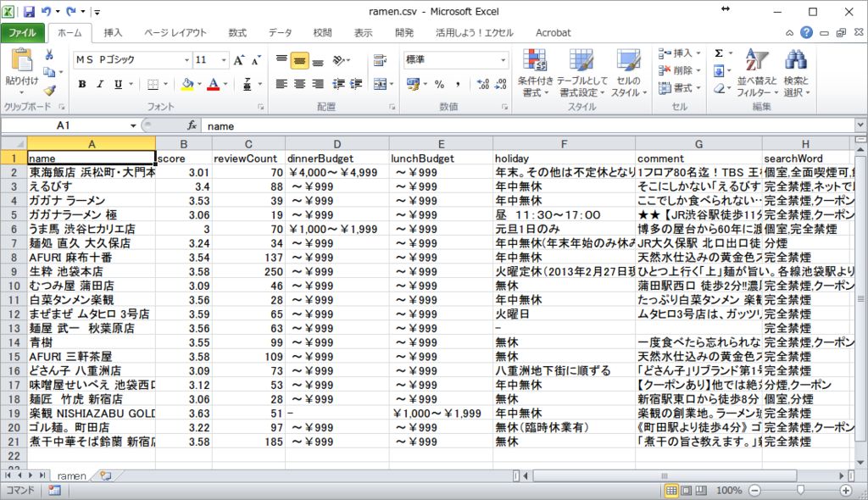Open セルのスタイル cell styles
This screenshot has width=868, height=500.
pos(629,73)
